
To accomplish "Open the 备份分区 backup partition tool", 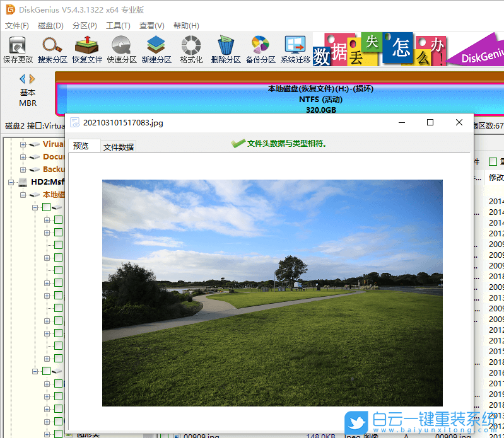I will coord(261,50).
